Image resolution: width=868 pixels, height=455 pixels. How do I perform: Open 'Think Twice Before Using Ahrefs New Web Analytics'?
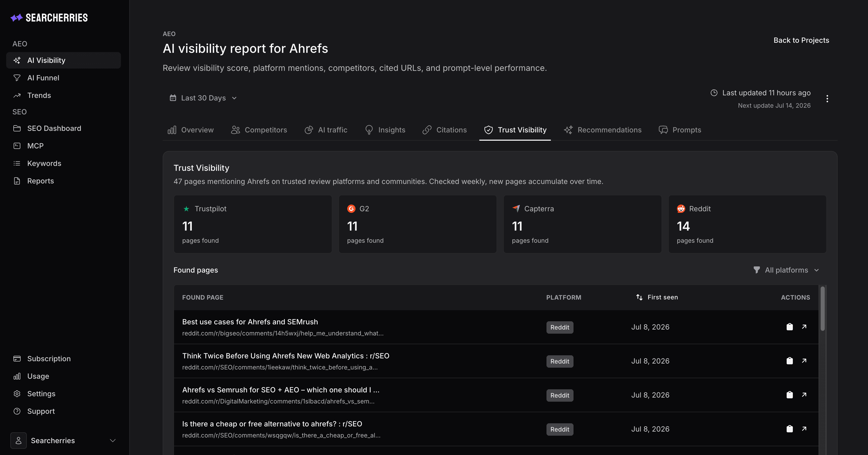(286, 356)
